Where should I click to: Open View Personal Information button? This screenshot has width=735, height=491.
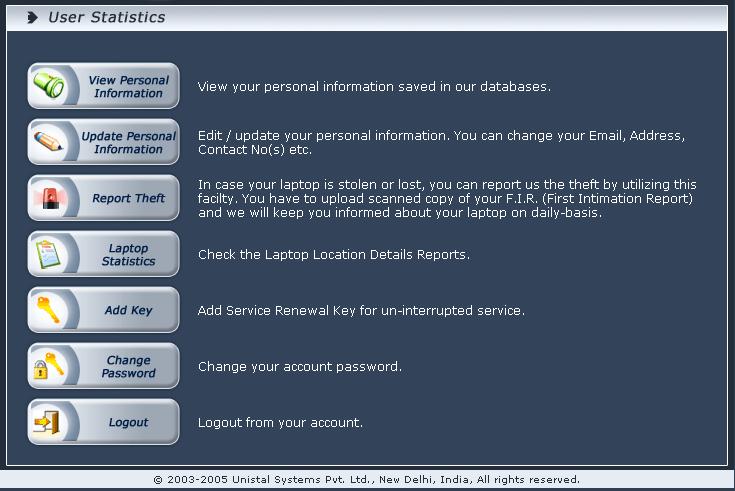[128, 87]
